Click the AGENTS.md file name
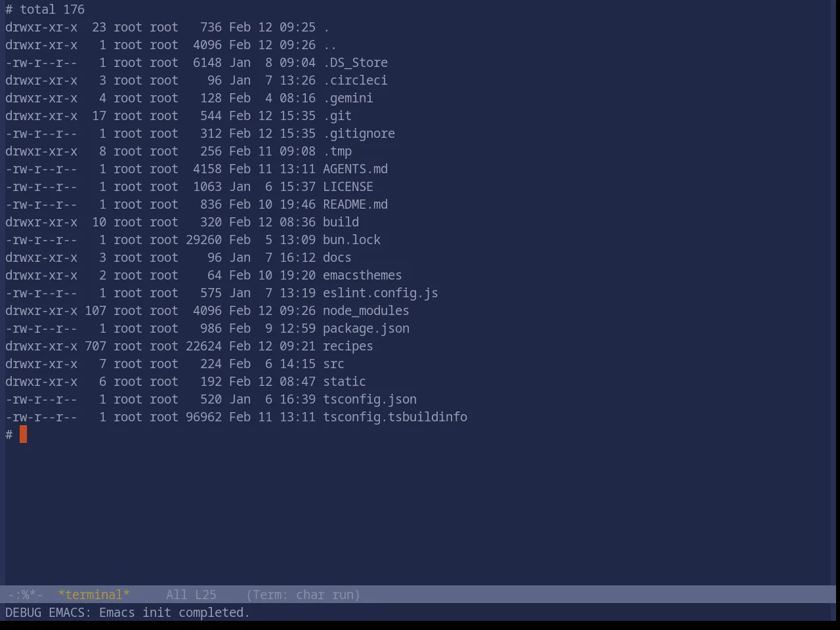This screenshot has height=630, width=840. (355, 169)
